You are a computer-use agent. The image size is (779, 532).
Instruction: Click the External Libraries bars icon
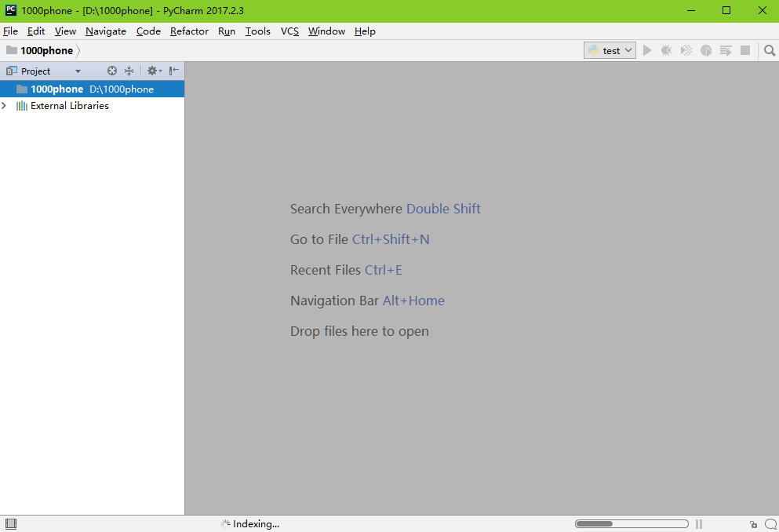[21, 105]
